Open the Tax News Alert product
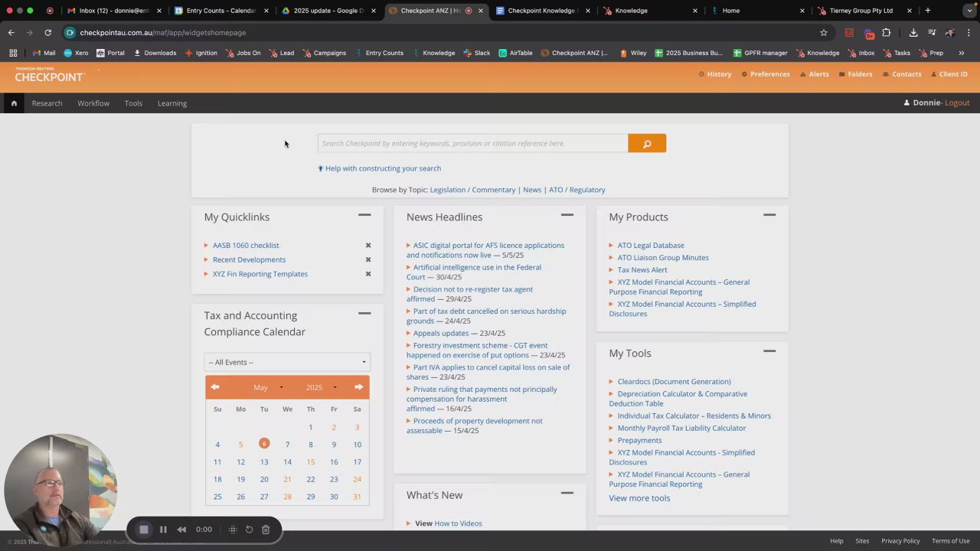Screen dimensions: 980x551 (642, 270)
